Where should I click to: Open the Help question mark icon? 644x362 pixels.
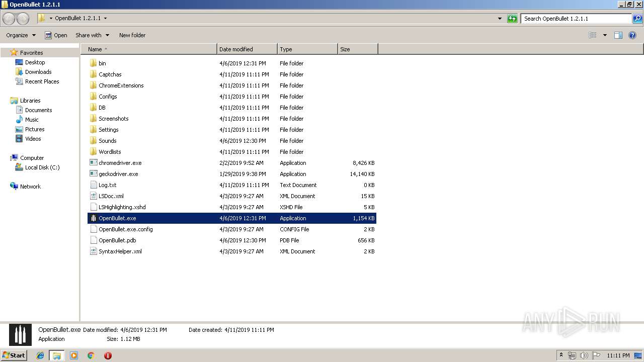click(x=632, y=35)
